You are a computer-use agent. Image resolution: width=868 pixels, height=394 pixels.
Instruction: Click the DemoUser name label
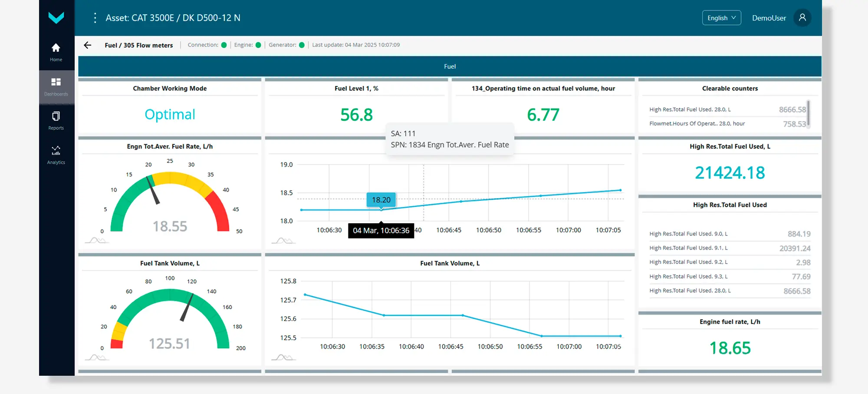(x=769, y=18)
